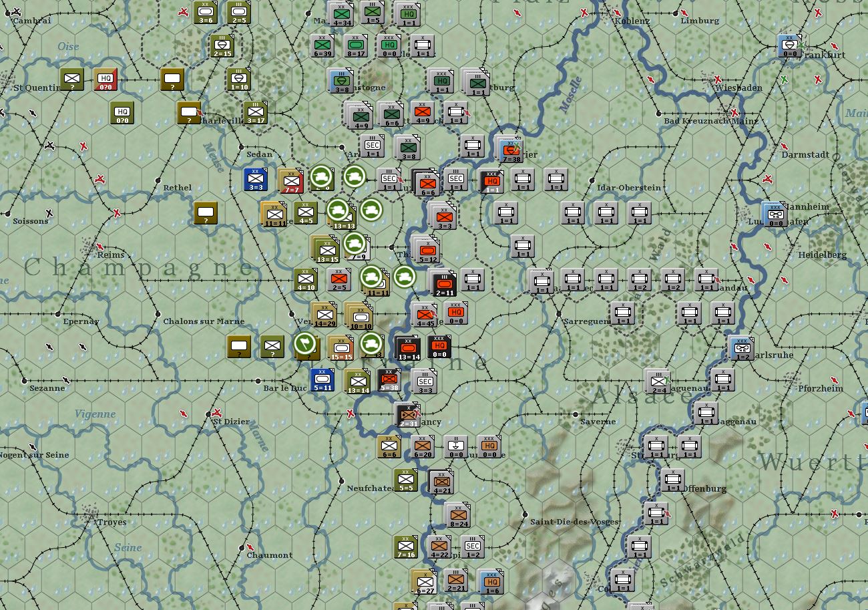Select the 4=21 infantry division counter

(441, 482)
